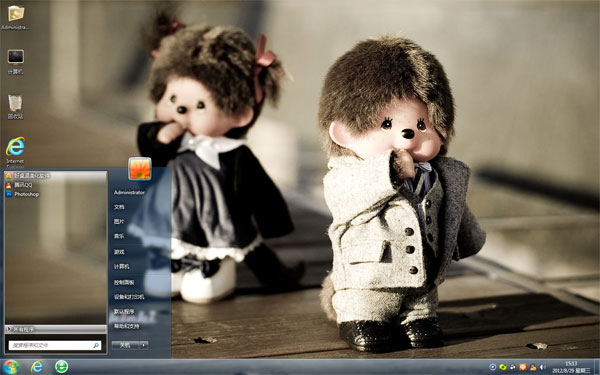Open 控制面板 (Control Panel)
The image size is (600, 375).
(x=124, y=282)
